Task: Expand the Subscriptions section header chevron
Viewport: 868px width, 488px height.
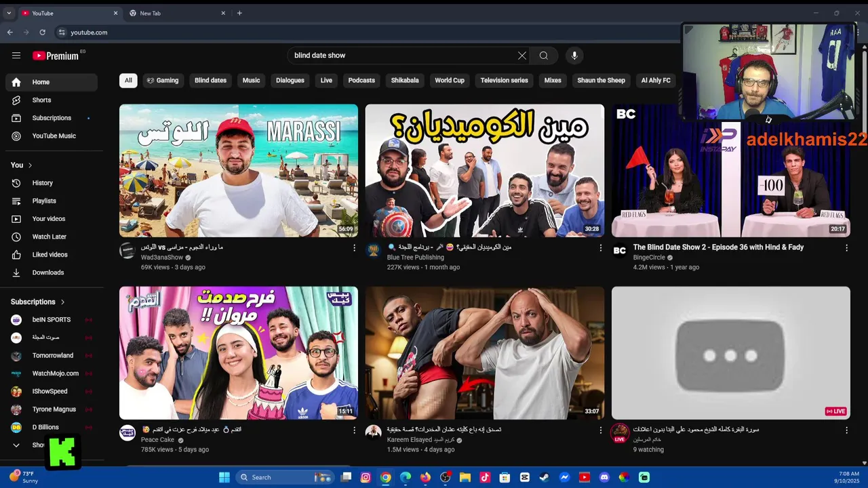Action: [x=62, y=302]
